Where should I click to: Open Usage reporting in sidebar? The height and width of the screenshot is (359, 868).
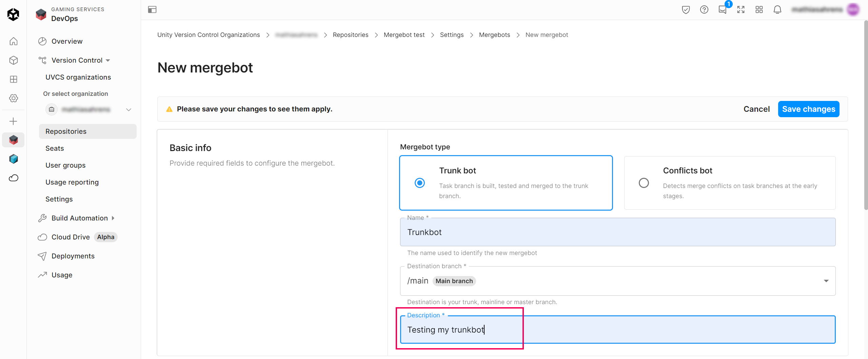(72, 182)
